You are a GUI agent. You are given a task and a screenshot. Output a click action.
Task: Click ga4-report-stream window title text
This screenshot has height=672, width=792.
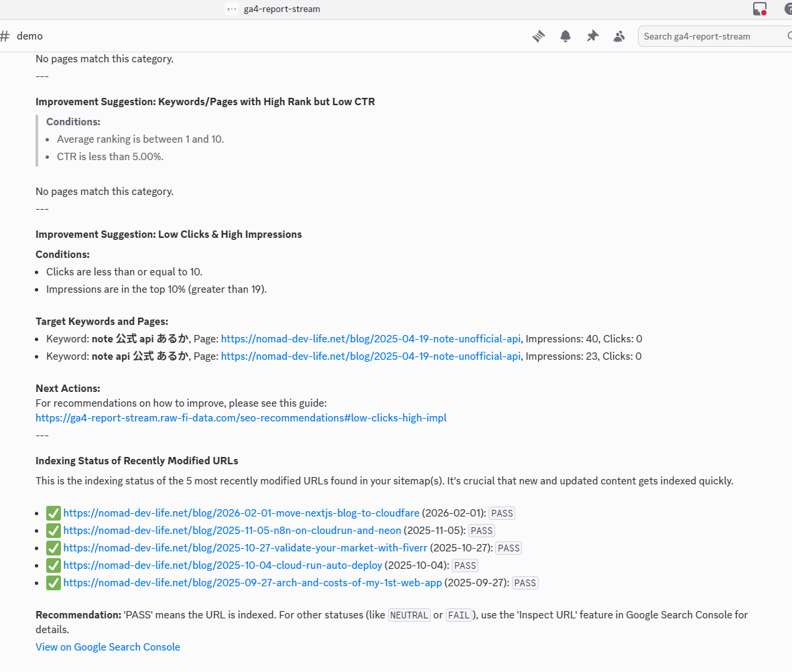(282, 9)
